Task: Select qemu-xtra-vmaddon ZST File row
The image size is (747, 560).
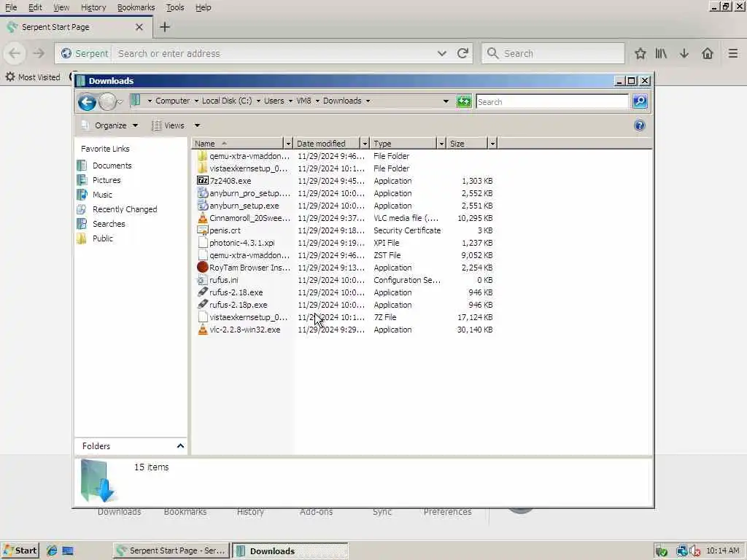Action: 345,255
